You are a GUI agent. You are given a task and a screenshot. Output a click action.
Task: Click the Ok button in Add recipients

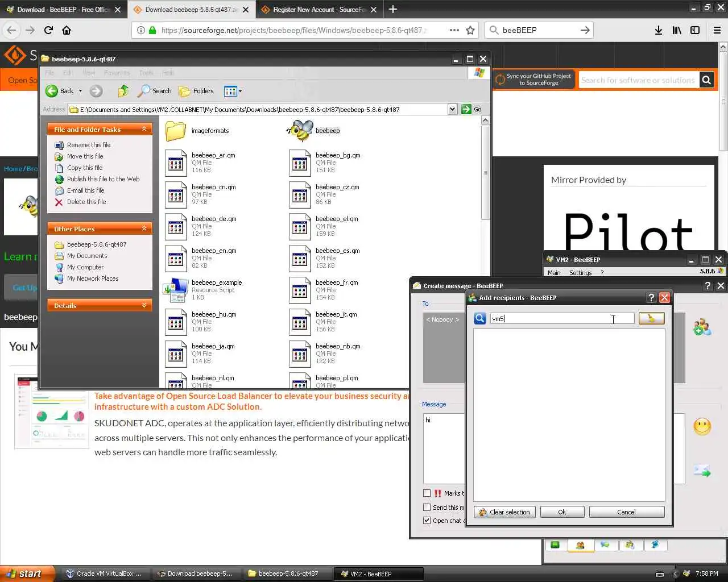pos(562,512)
